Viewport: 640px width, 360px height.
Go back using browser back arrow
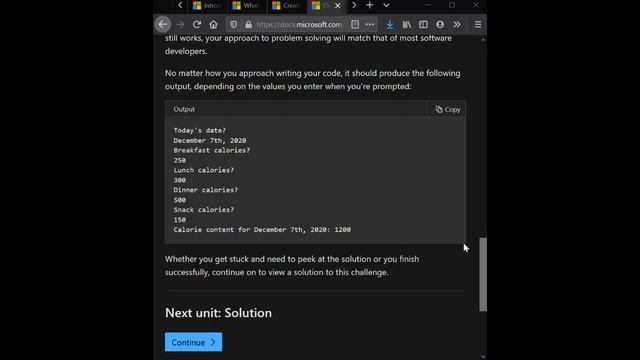163,24
